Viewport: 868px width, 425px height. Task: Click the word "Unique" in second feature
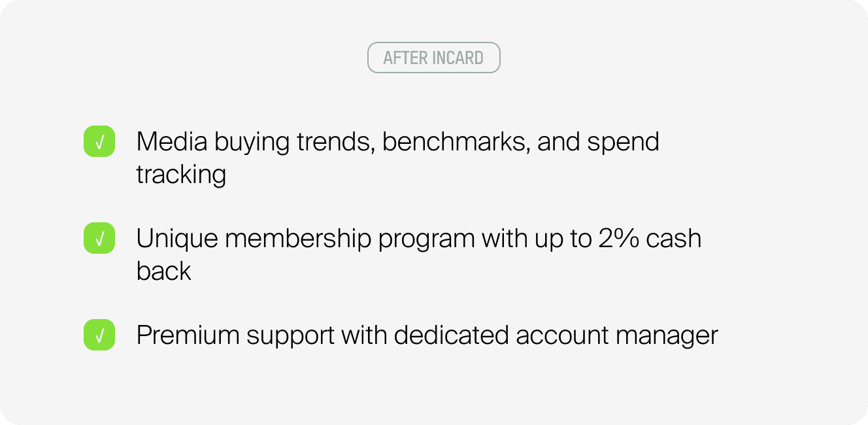176,239
